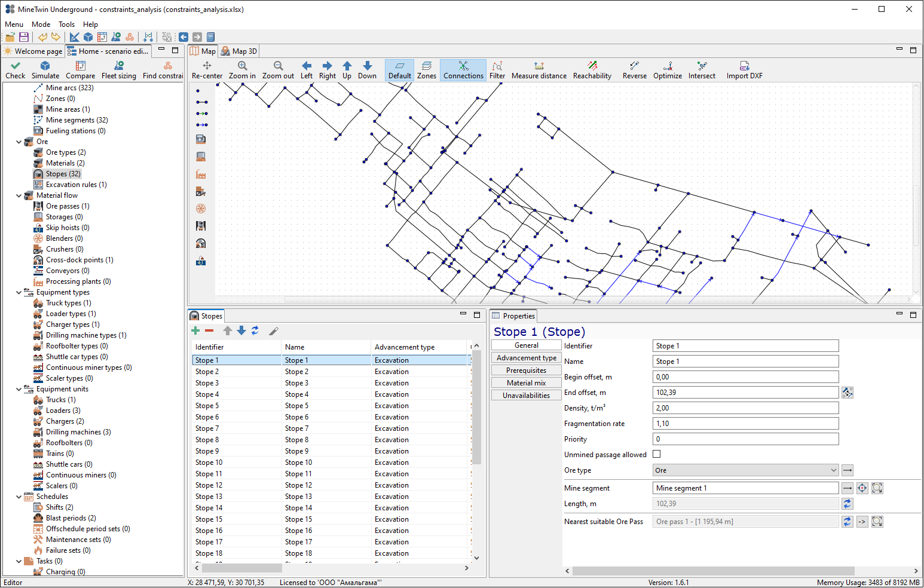Add a new stope with green plus

(195, 330)
